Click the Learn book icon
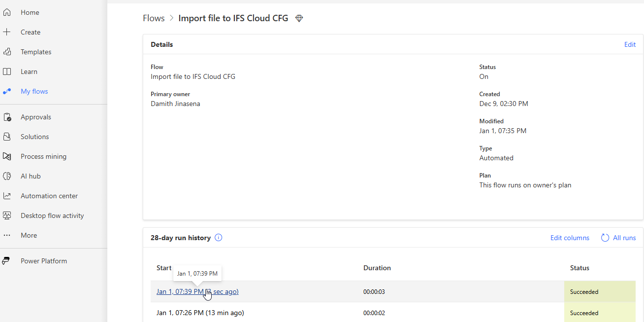 (7, 72)
